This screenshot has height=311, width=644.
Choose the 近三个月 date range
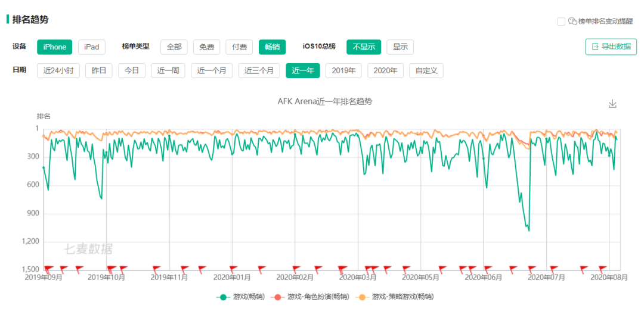coord(259,70)
